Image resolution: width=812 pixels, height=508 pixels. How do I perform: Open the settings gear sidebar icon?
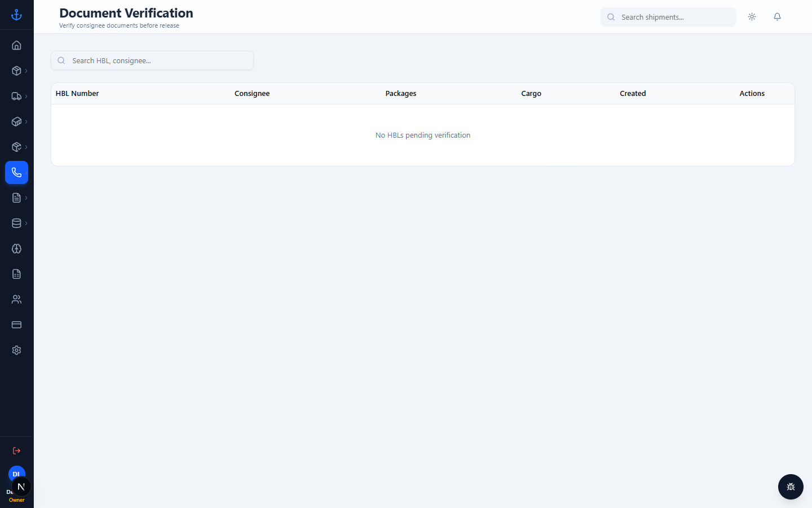16,350
